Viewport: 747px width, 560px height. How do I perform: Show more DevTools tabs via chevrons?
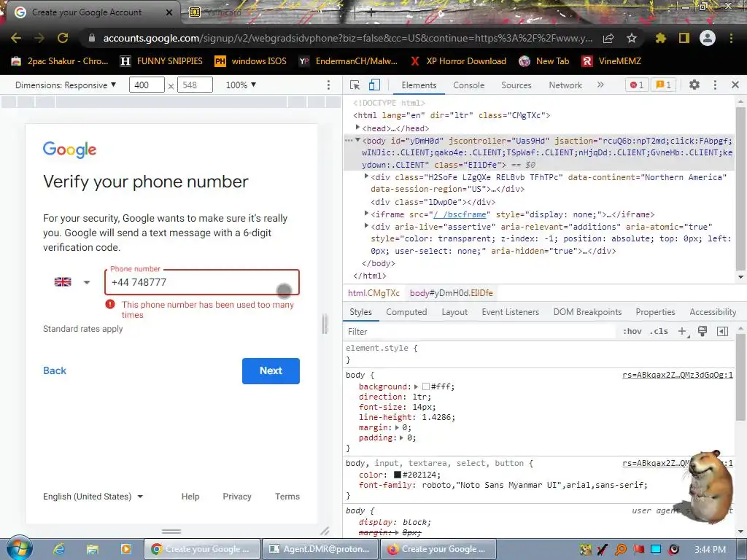600,85
